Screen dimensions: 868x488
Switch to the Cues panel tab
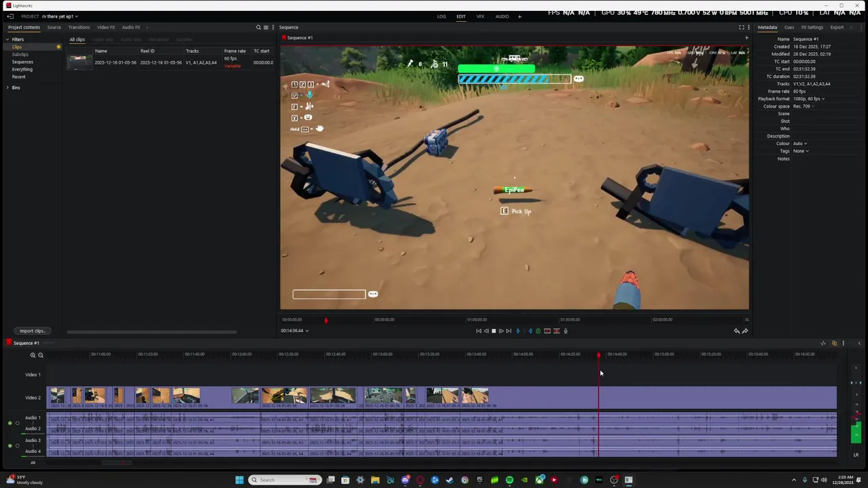(x=789, y=27)
